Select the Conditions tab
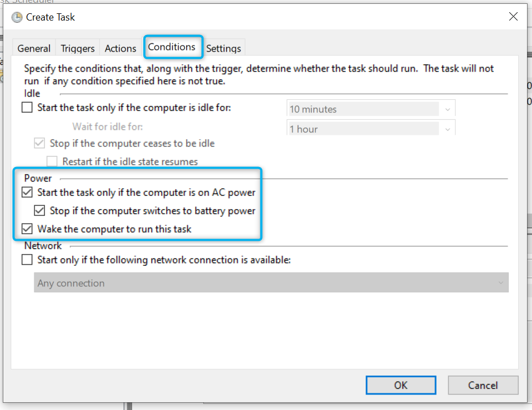 click(x=172, y=47)
